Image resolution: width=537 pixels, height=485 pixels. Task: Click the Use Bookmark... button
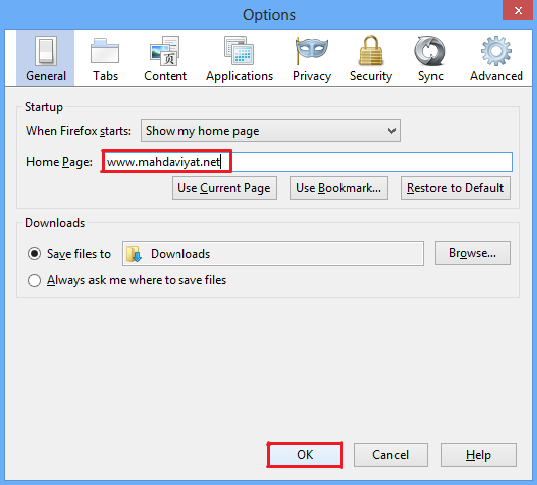(339, 188)
